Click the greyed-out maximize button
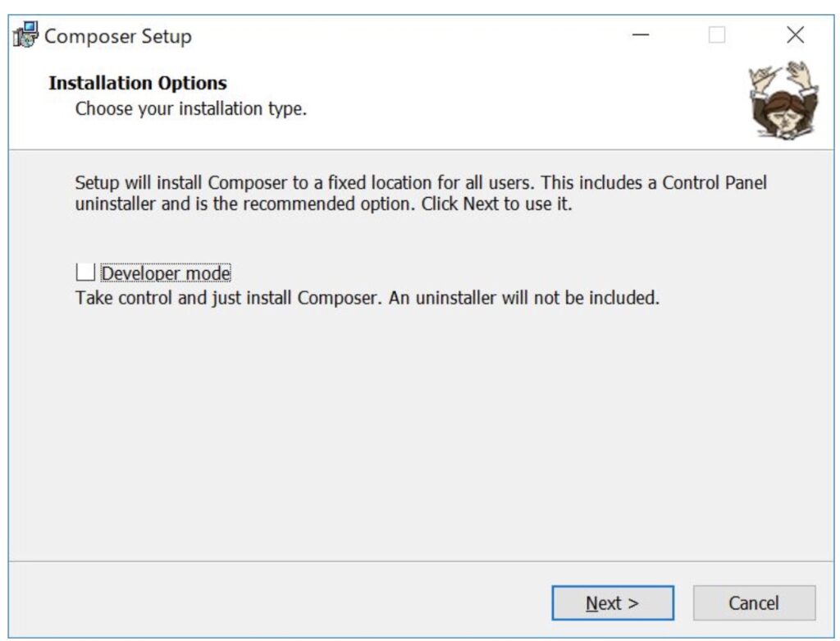The image size is (840, 641). coord(717,35)
